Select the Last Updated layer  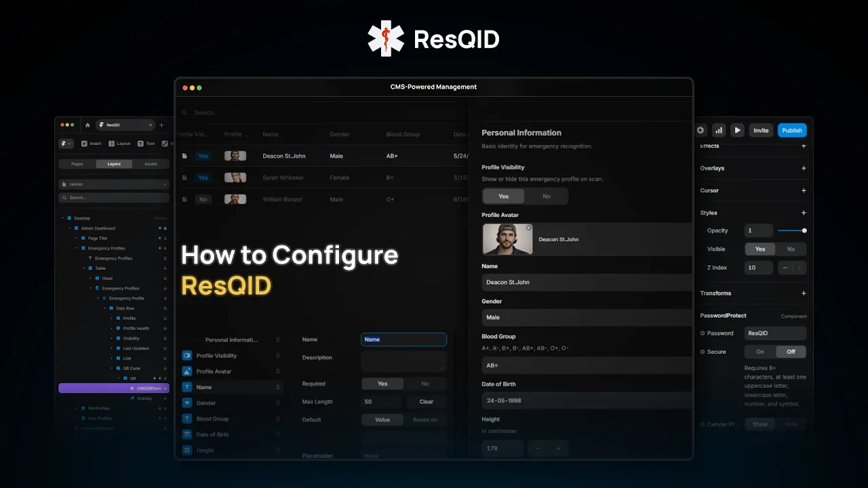pyautogui.click(x=136, y=348)
